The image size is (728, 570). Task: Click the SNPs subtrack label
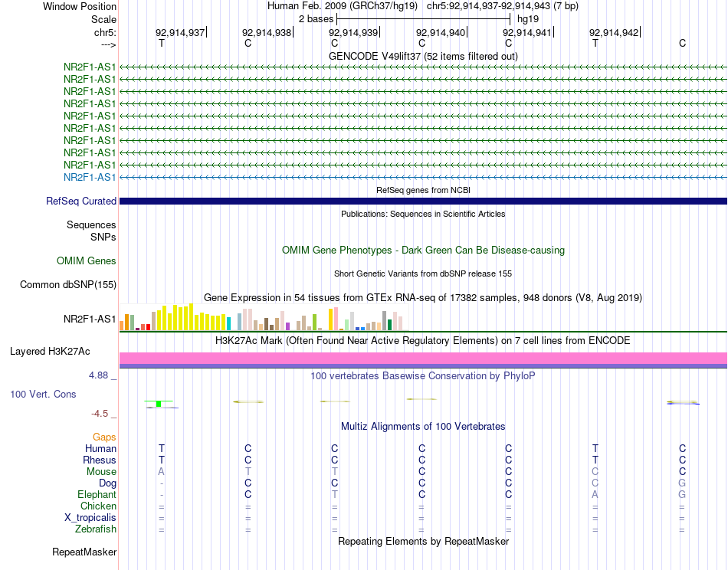coord(103,237)
